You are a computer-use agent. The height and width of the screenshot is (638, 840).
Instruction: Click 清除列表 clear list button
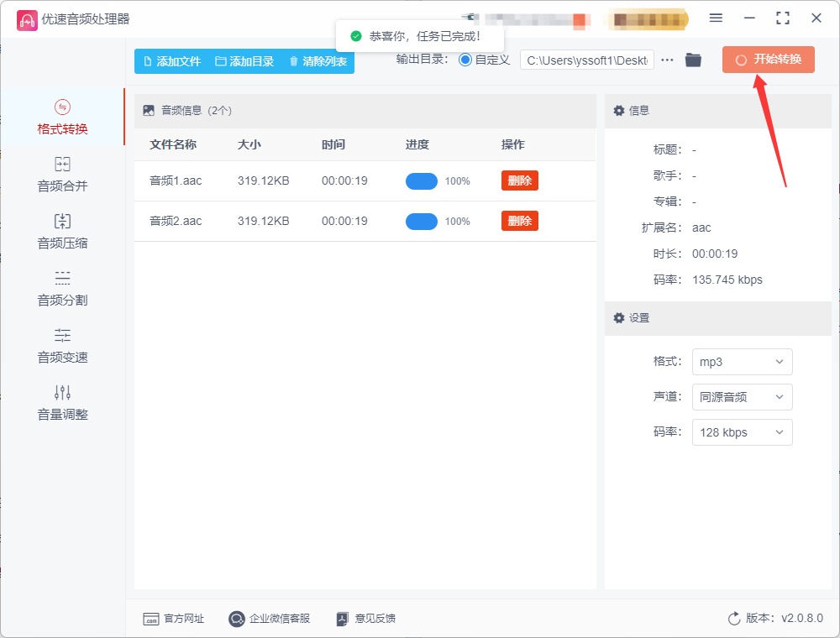(318, 61)
